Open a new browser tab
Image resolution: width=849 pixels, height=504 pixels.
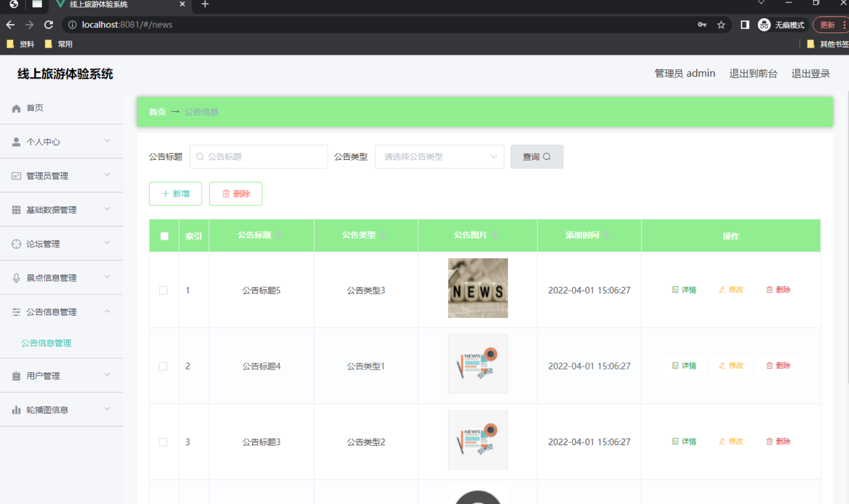point(205,4)
